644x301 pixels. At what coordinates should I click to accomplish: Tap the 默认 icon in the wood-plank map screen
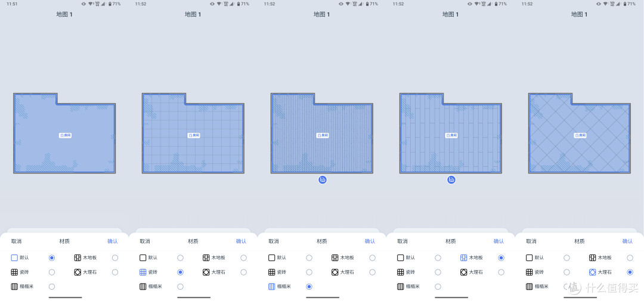pyautogui.click(x=401, y=258)
